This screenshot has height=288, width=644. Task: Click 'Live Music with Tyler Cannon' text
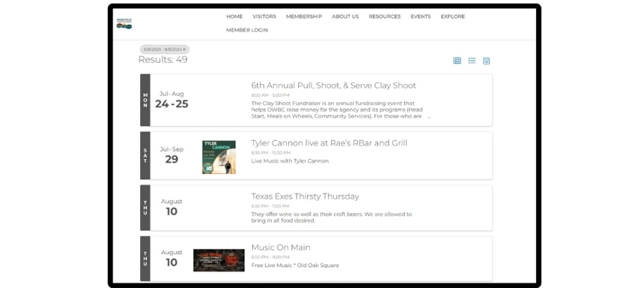(x=290, y=160)
